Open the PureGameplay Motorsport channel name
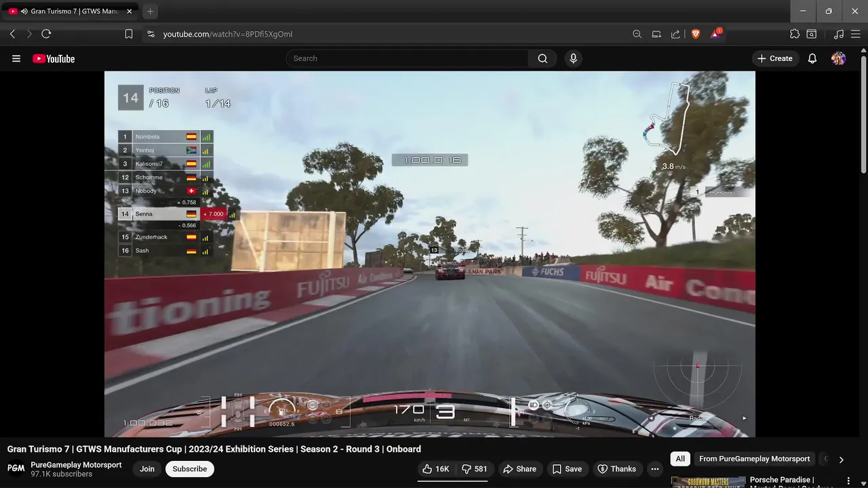The image size is (868, 488). (76, 465)
